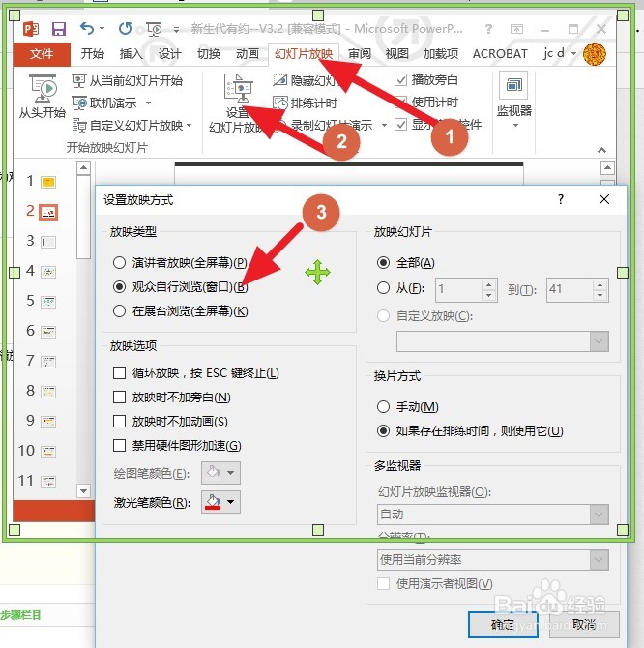Open the 幻灯片放映监视器 dropdown
Image resolution: width=644 pixels, height=648 pixels.
tap(492, 515)
